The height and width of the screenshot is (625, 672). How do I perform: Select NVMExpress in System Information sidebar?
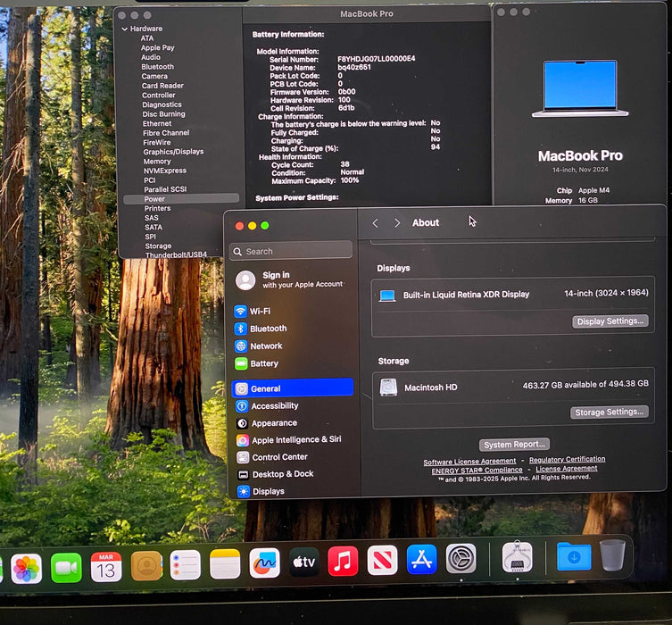point(165,171)
